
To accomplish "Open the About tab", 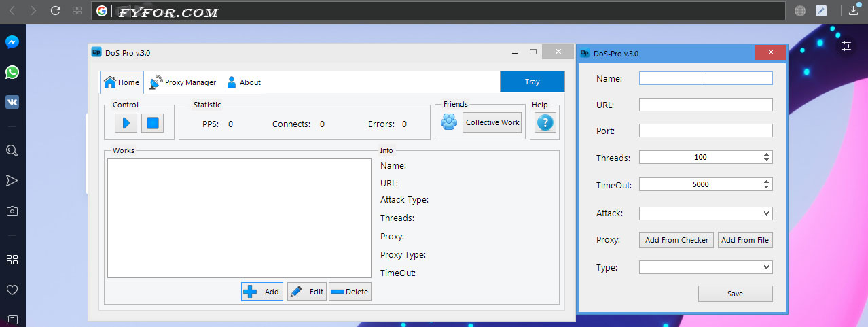I will point(243,82).
